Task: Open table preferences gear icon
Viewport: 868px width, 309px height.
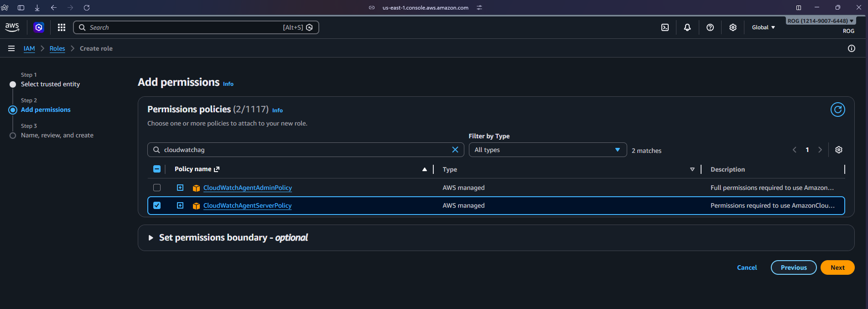Action: point(838,150)
